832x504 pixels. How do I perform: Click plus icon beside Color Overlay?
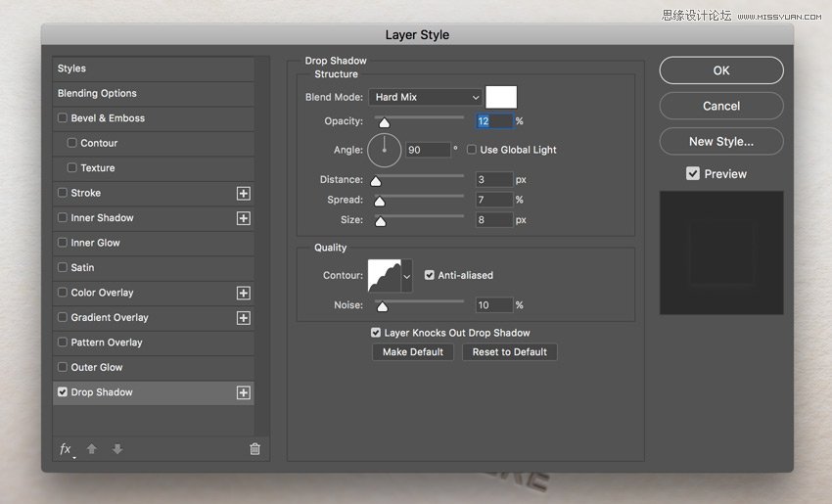tap(244, 293)
